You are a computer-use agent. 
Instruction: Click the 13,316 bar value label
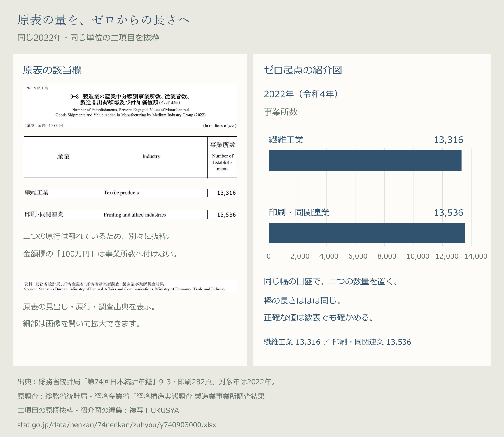coord(449,140)
